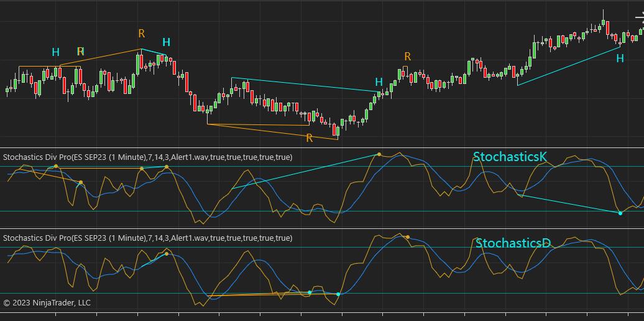The height and width of the screenshot is (321, 644).
Task: Click the StochasticsK text label
Action: tap(510, 157)
